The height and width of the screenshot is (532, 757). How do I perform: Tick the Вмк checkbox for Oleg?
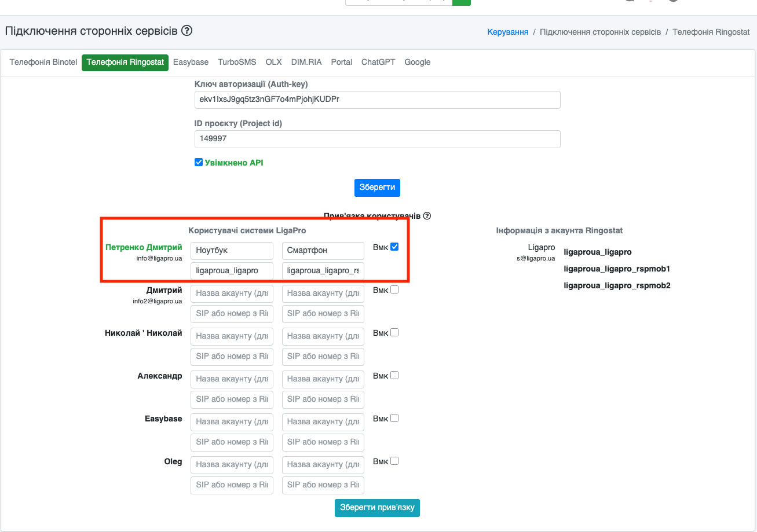(394, 461)
